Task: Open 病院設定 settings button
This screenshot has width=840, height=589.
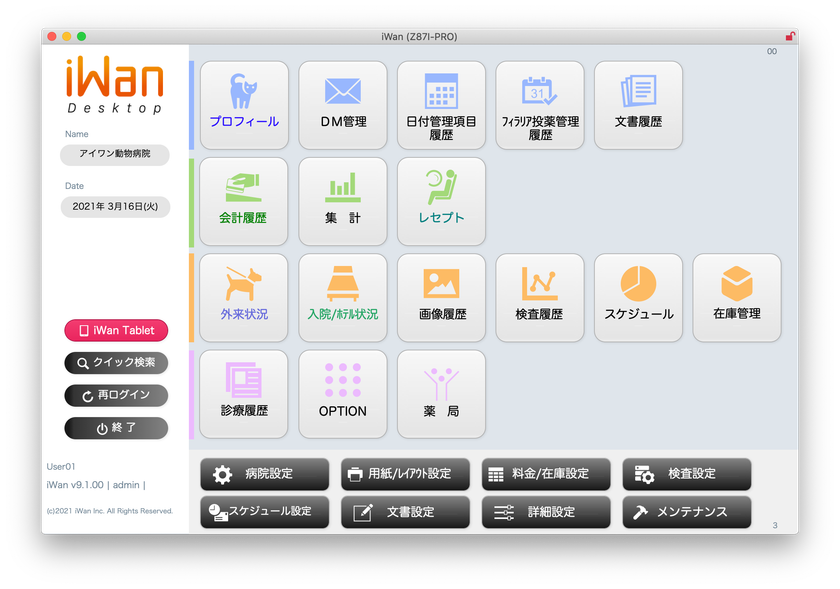Action: point(265,474)
